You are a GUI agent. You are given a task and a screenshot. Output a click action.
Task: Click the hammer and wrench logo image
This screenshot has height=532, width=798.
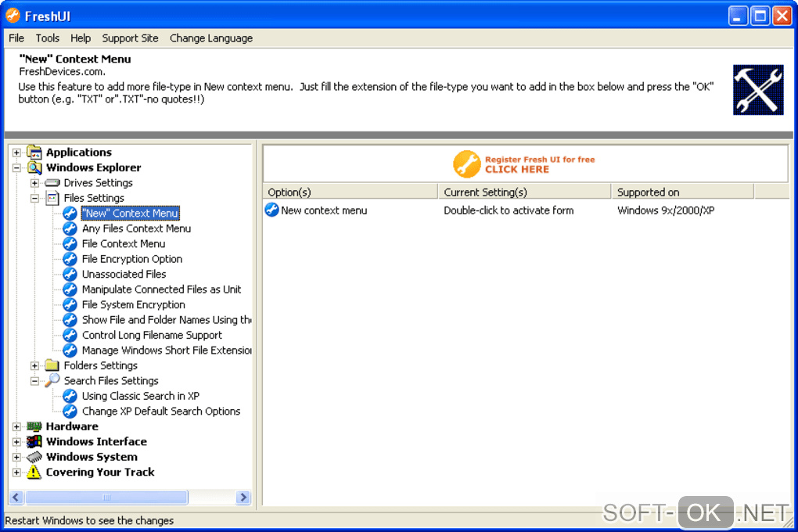point(758,90)
